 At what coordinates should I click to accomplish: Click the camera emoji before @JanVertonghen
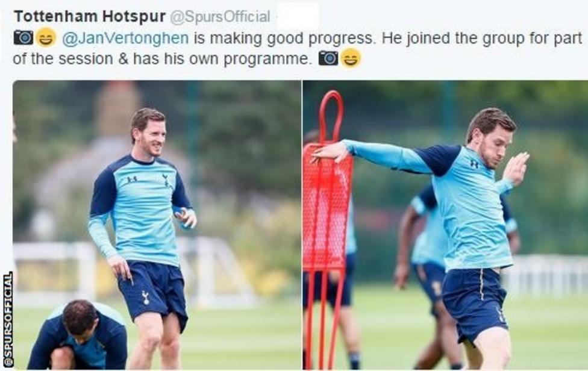[23, 37]
